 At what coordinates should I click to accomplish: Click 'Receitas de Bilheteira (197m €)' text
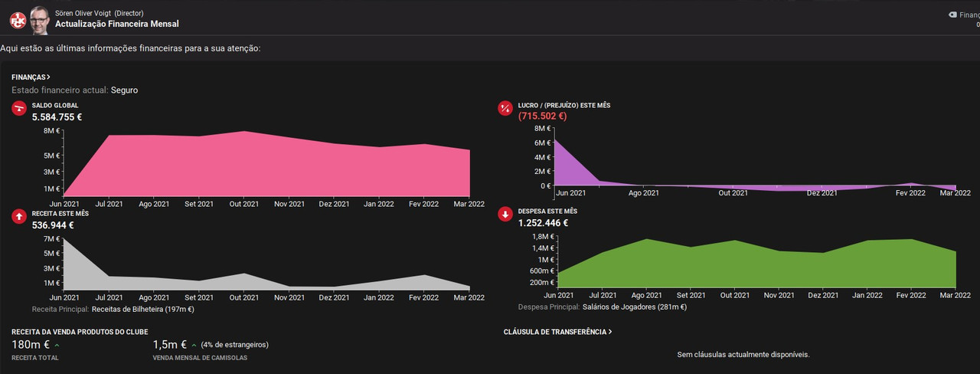[x=142, y=310]
